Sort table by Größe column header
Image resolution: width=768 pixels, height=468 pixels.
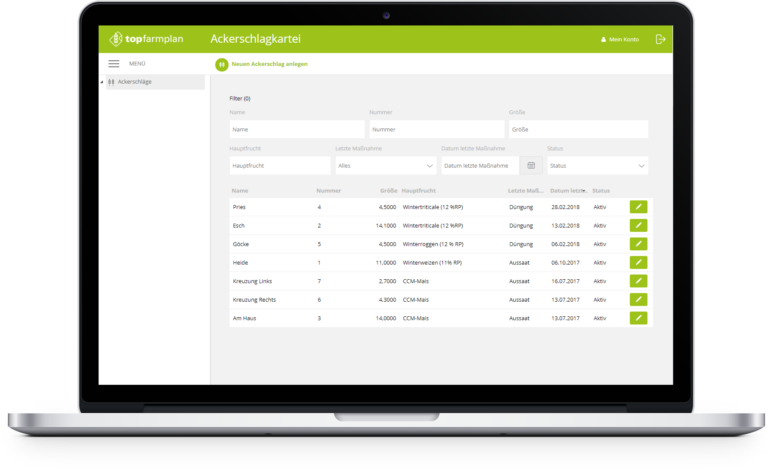click(x=388, y=191)
